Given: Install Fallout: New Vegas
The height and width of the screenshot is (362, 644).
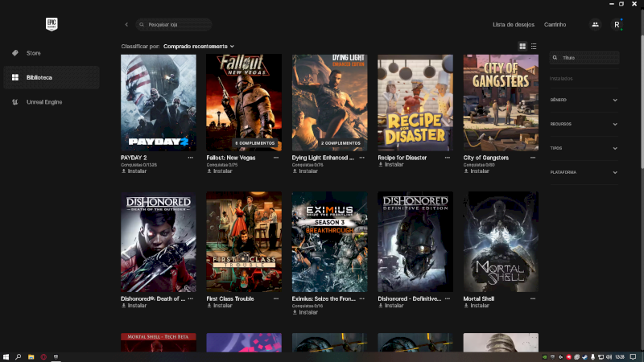Looking at the screenshot, I should click(x=219, y=171).
